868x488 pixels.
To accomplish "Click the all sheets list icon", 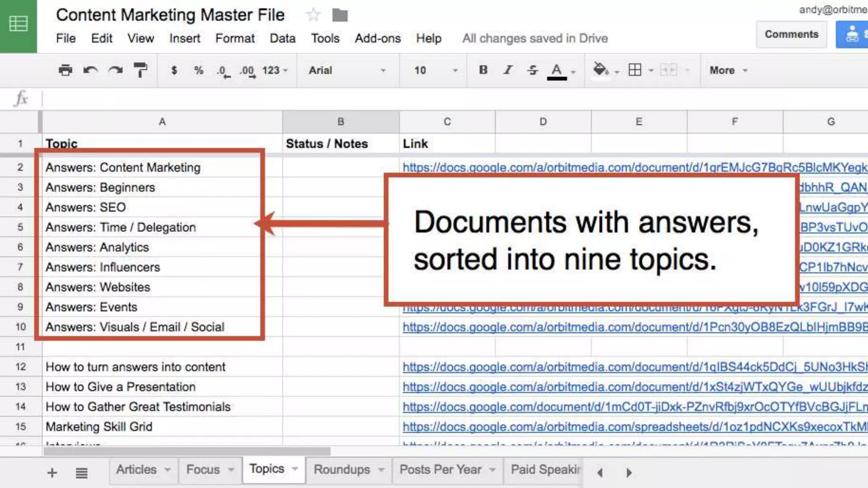I will pos(81,473).
